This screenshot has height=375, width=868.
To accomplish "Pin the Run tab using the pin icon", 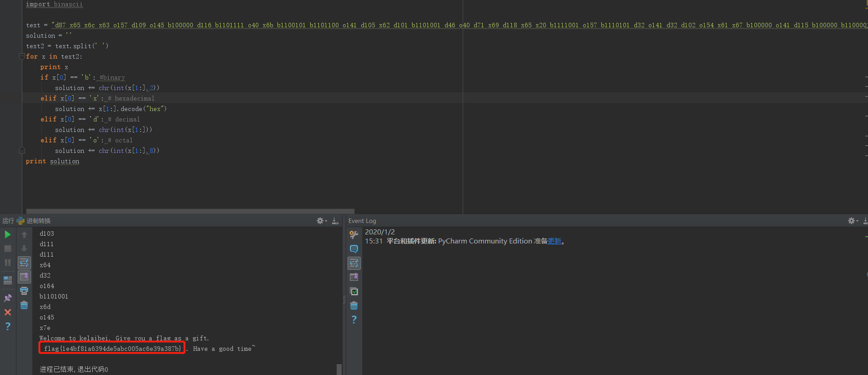I will pyautogui.click(x=8, y=298).
